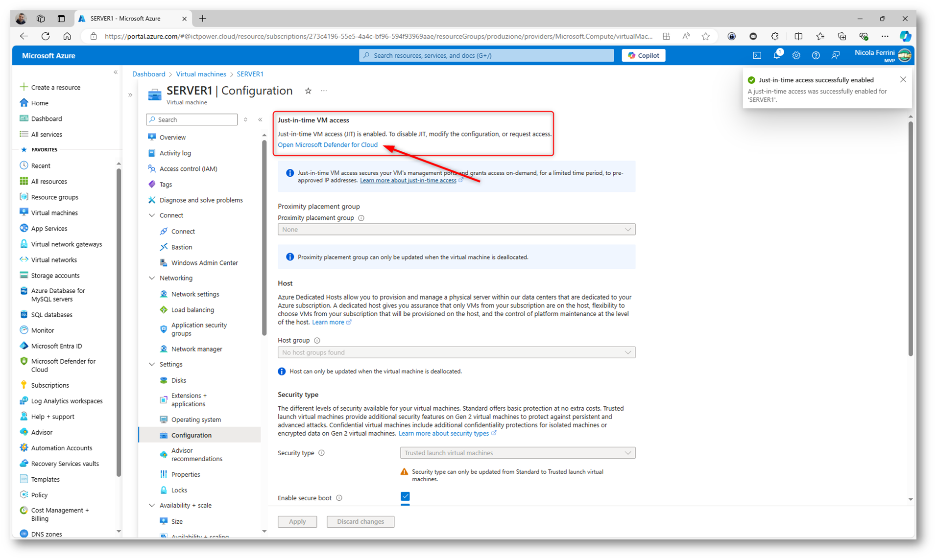Click Learn more about just-in-time access link

click(408, 181)
